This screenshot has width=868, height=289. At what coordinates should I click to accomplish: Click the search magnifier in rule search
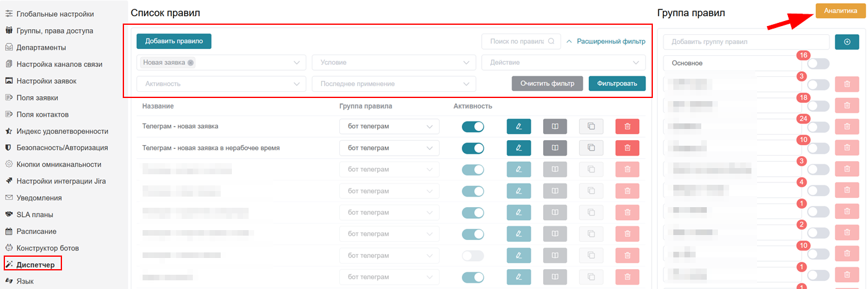pos(551,42)
